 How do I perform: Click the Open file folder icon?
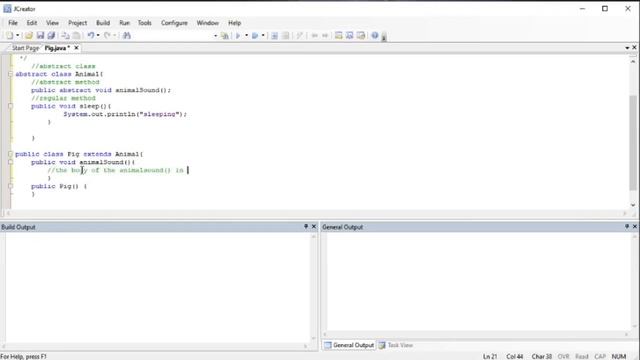pos(29,36)
